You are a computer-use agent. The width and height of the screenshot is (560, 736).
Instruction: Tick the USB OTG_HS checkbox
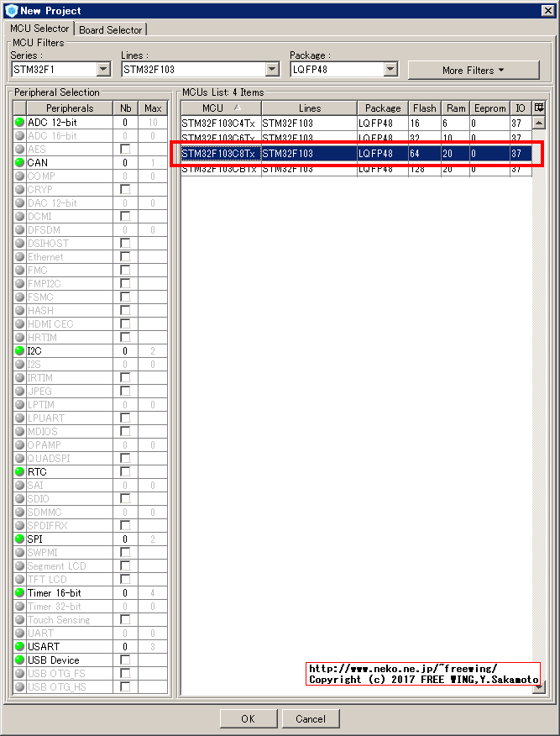[125, 686]
